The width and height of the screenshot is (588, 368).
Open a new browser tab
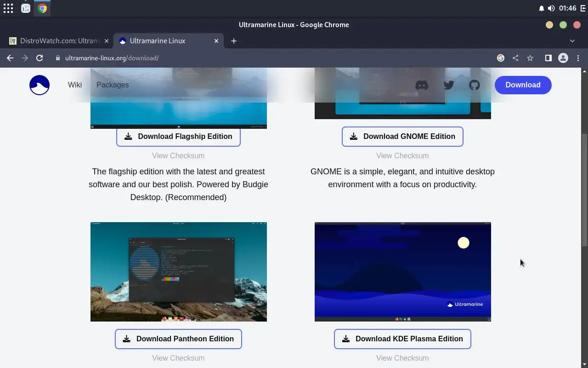(x=234, y=41)
